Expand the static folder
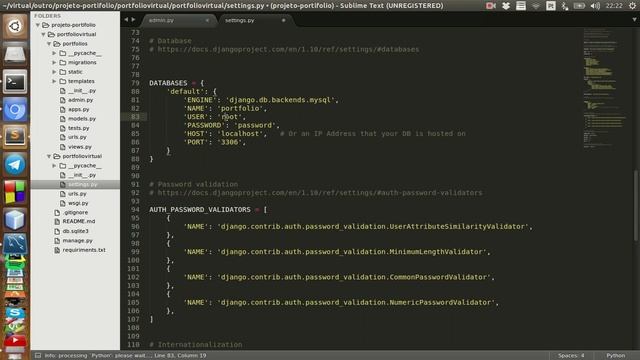The height and width of the screenshot is (360, 640). (x=54, y=72)
